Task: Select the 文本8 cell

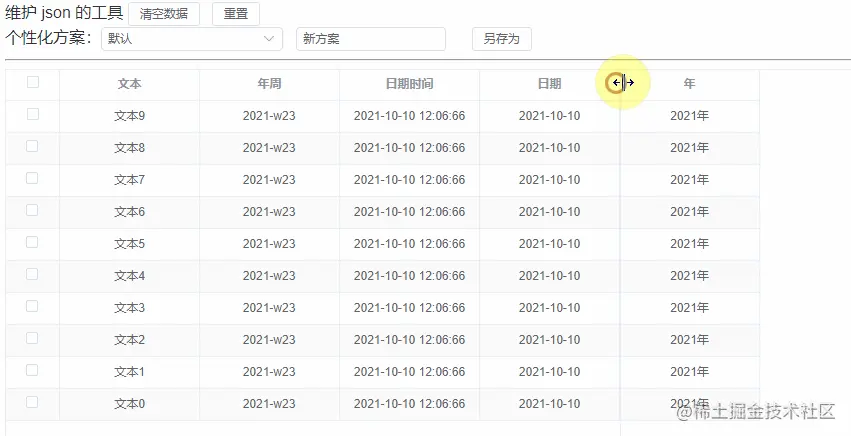Action: 129,148
